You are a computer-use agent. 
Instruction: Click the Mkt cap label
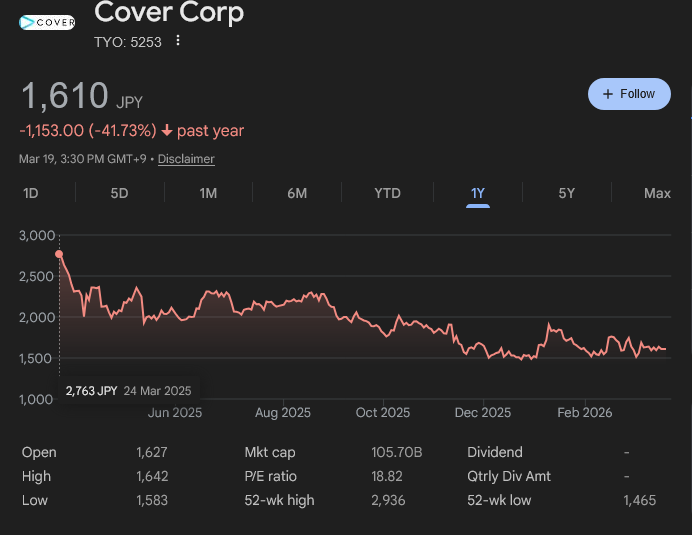(270, 452)
